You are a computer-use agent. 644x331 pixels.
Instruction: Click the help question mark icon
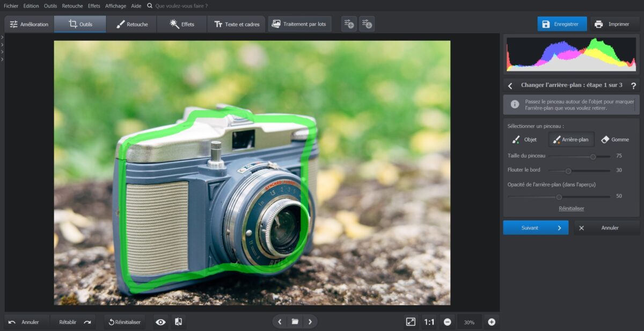pyautogui.click(x=633, y=85)
